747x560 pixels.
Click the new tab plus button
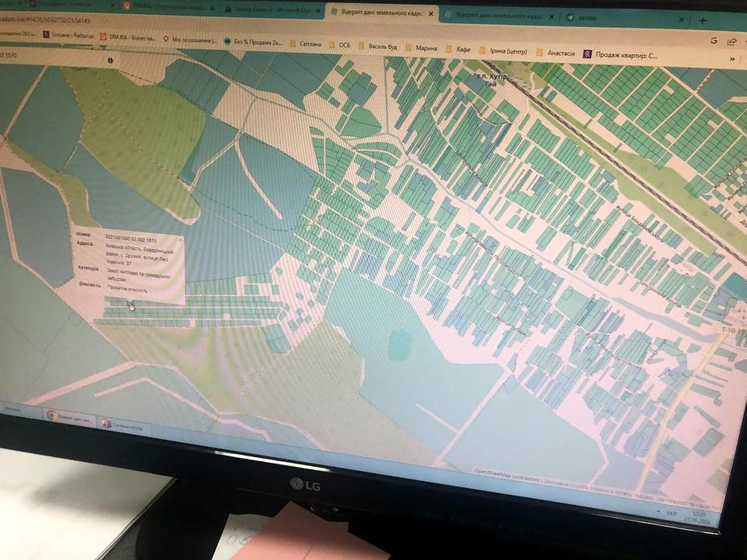703,20
